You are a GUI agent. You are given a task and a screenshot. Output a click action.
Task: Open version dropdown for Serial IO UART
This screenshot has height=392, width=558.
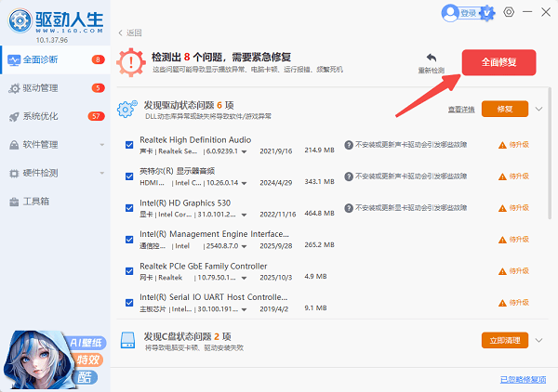tap(244, 309)
